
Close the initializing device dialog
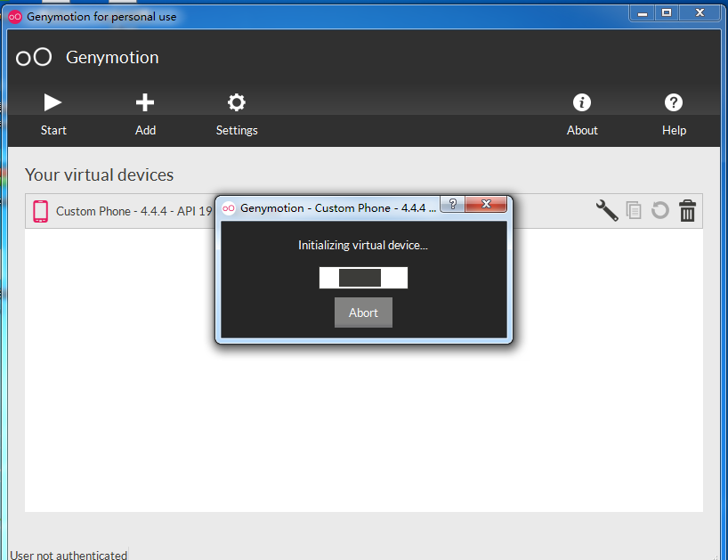click(486, 204)
